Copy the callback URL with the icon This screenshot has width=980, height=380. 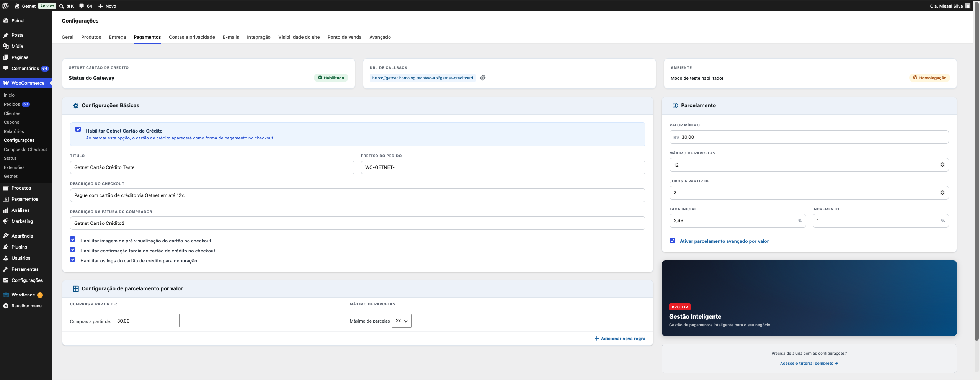[x=483, y=78]
